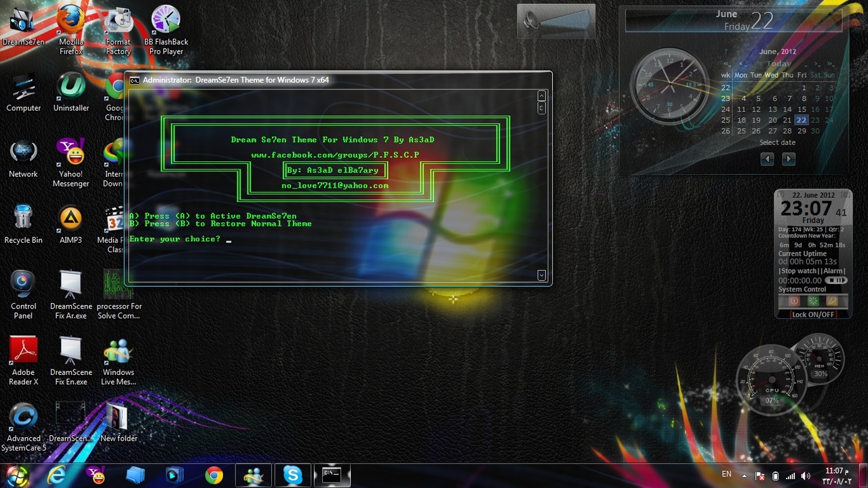Image resolution: width=868 pixels, height=488 pixels.
Task: Click the facebook.com/groups/P.F.S.C.P text
Action: click(335, 155)
